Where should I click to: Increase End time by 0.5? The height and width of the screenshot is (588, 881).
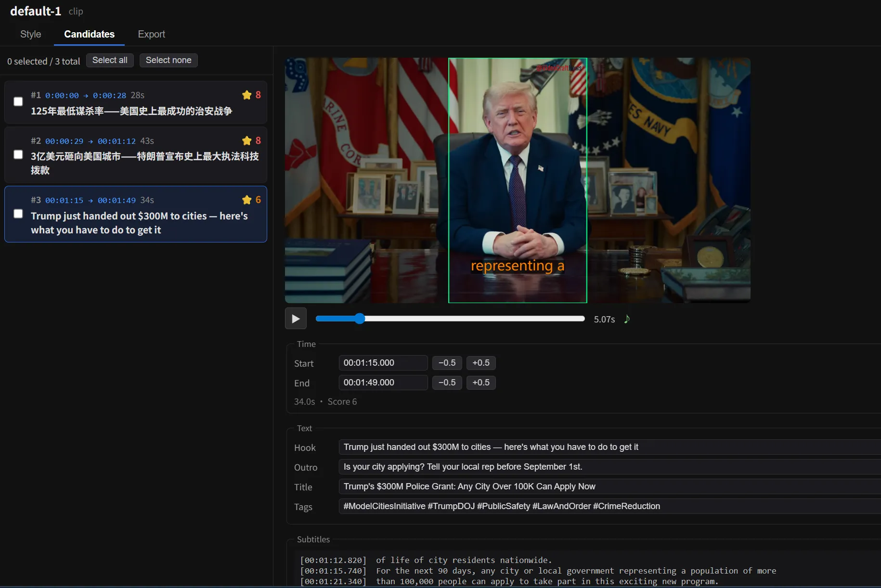pyautogui.click(x=481, y=383)
